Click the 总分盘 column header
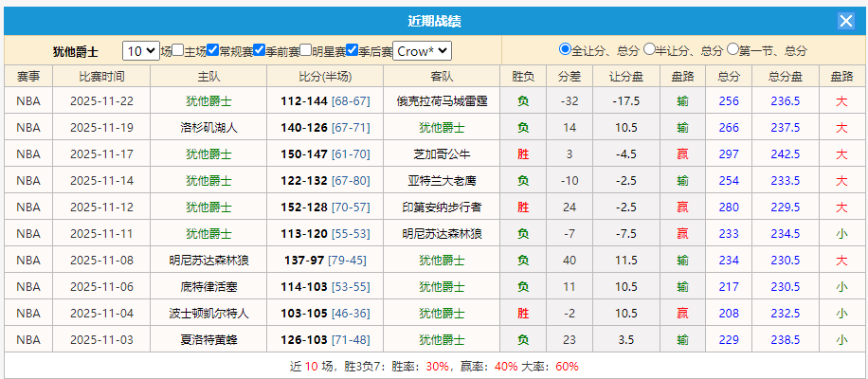 pos(785,76)
